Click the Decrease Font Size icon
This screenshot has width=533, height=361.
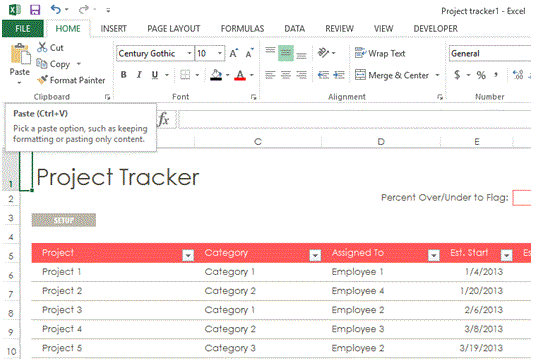click(x=250, y=53)
